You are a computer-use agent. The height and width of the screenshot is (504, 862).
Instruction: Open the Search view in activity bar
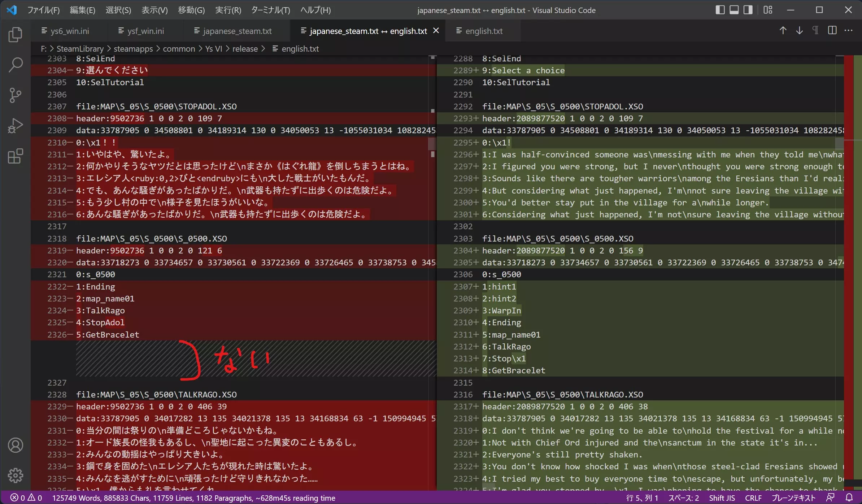(15, 65)
